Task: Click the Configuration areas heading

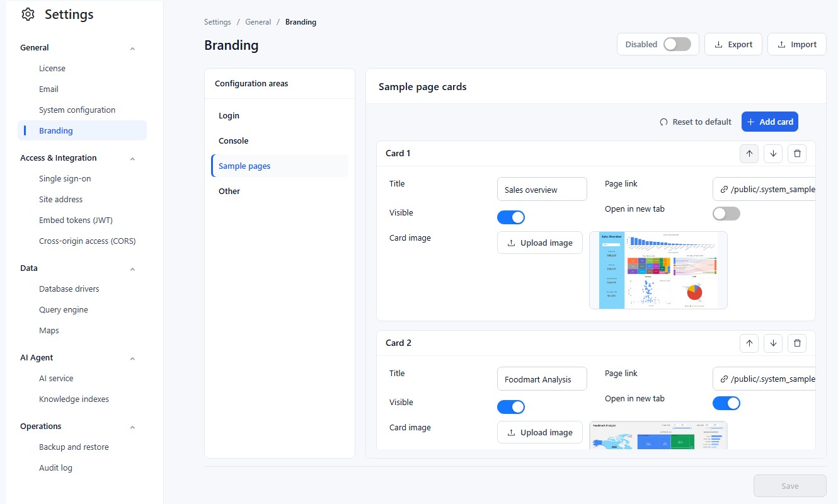Action: coord(251,83)
